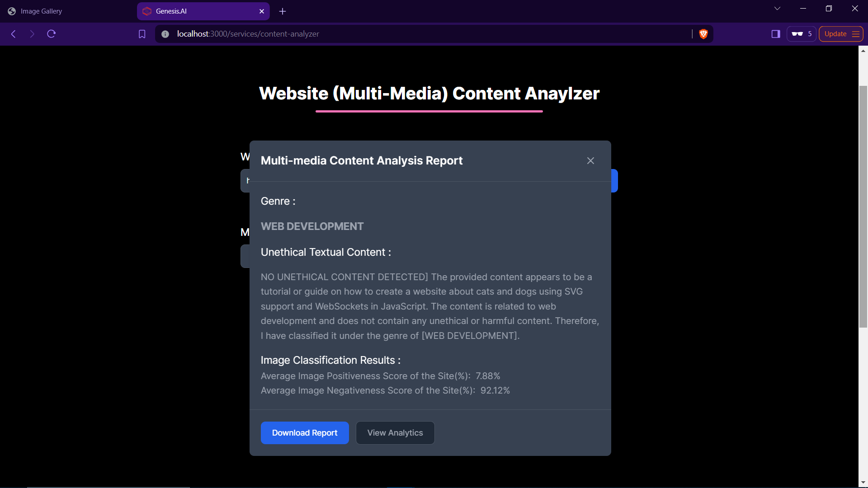The height and width of the screenshot is (488, 868).
Task: Open new tab with plus icon
Action: tap(283, 11)
